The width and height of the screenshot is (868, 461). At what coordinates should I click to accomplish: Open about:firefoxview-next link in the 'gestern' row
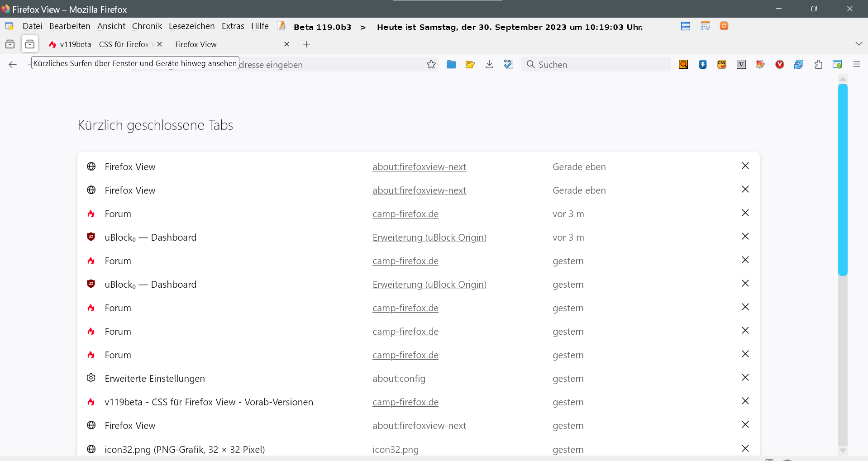click(419, 426)
